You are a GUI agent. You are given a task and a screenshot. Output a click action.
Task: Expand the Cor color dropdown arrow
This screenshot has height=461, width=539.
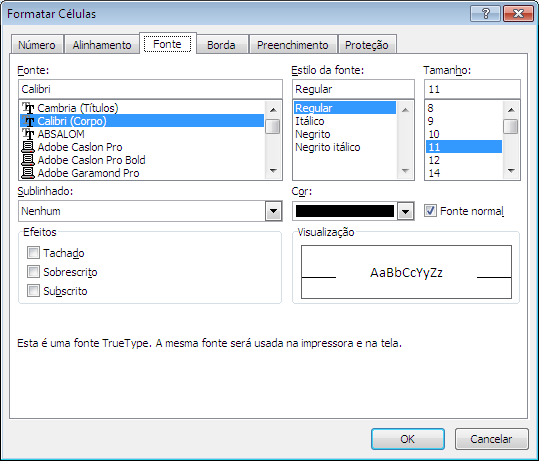405,211
